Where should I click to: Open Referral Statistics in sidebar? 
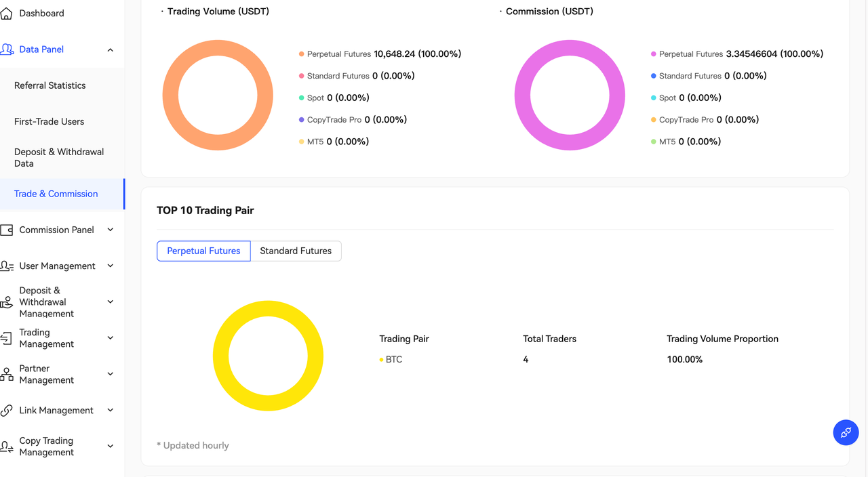tap(50, 85)
